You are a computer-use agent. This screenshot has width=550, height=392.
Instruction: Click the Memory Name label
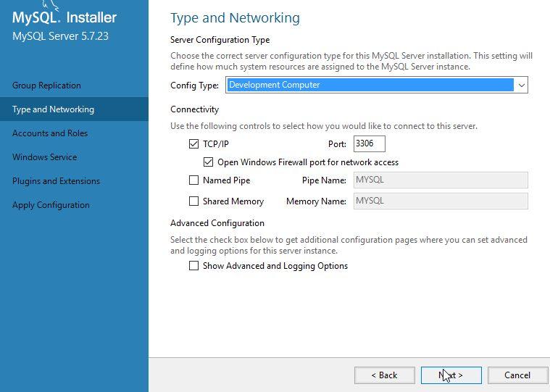(x=316, y=201)
